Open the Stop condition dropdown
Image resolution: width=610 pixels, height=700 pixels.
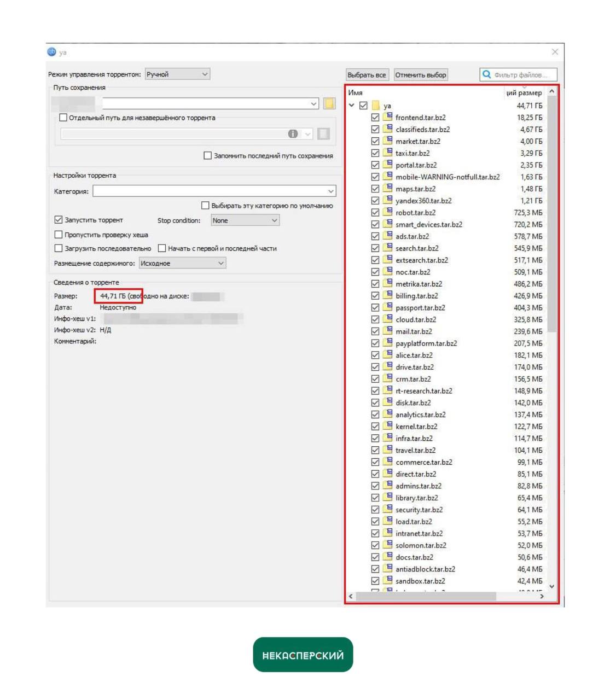[245, 220]
